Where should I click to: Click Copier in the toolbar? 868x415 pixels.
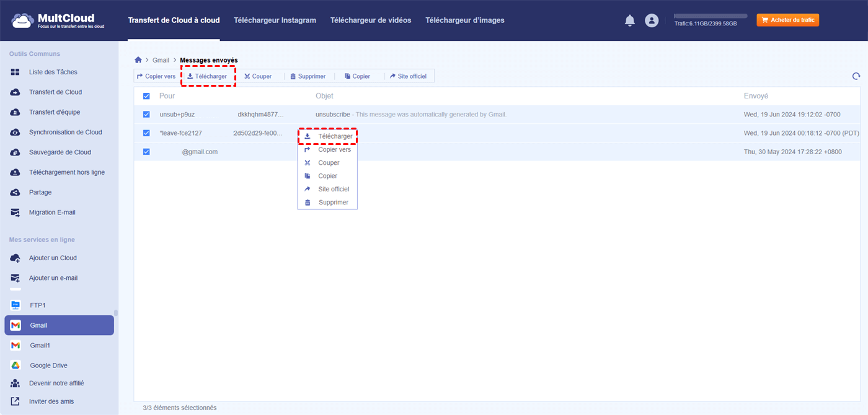357,76
